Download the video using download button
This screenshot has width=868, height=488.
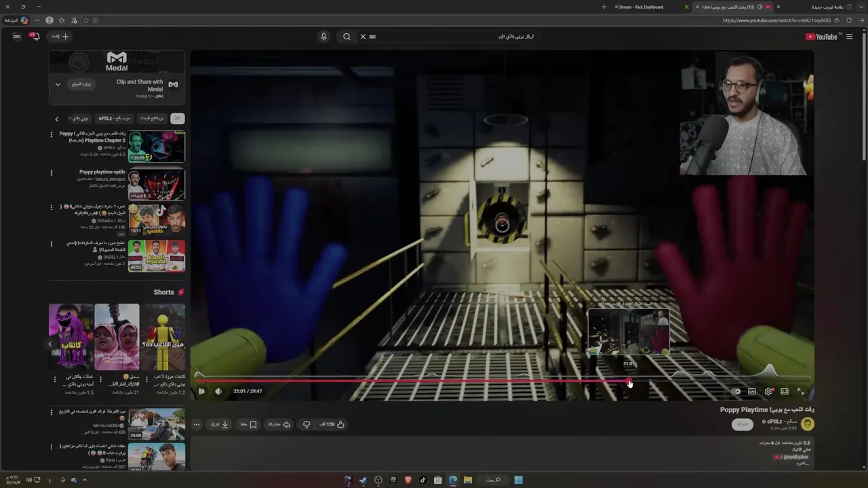point(220,424)
